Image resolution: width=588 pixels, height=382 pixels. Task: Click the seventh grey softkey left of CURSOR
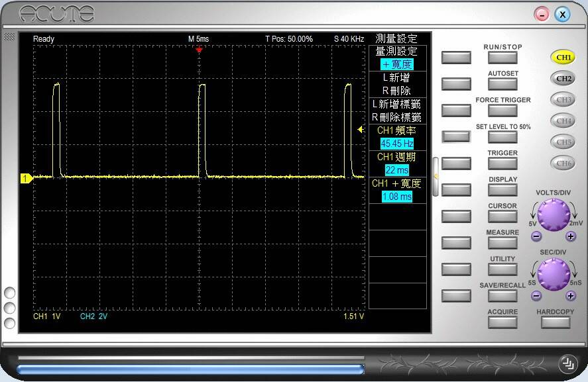pyautogui.click(x=456, y=216)
